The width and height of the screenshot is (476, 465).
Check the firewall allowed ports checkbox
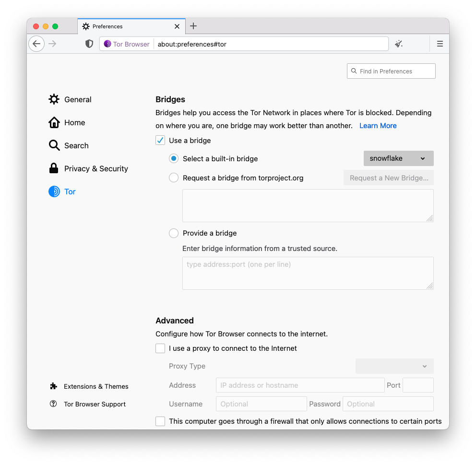click(160, 421)
